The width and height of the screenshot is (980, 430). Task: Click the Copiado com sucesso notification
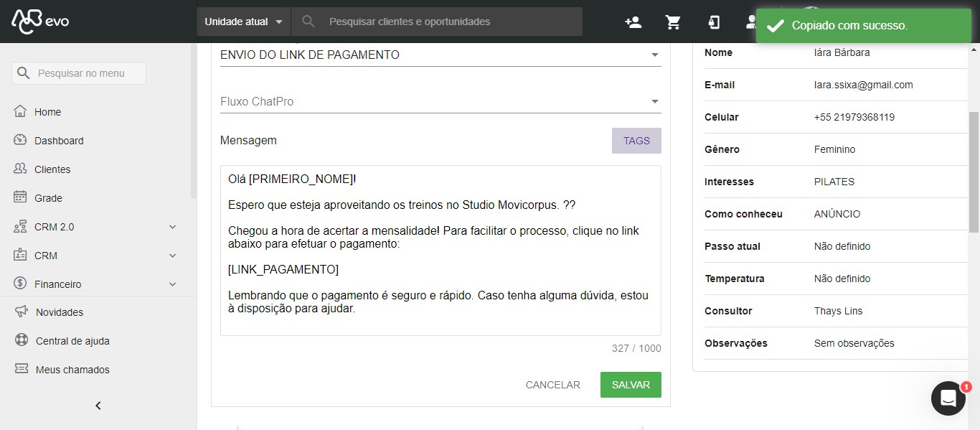tap(863, 26)
